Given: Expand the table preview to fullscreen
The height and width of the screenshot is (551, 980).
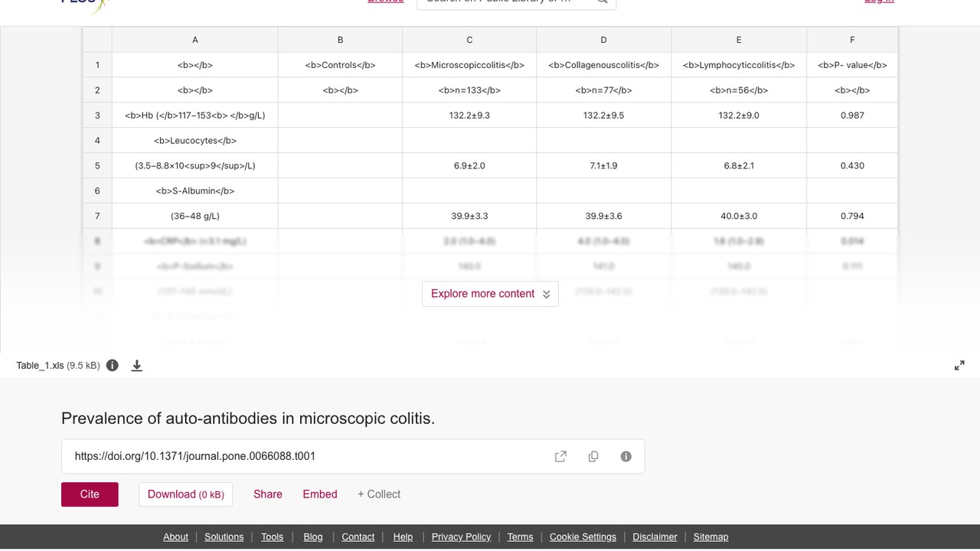Looking at the screenshot, I should [959, 365].
